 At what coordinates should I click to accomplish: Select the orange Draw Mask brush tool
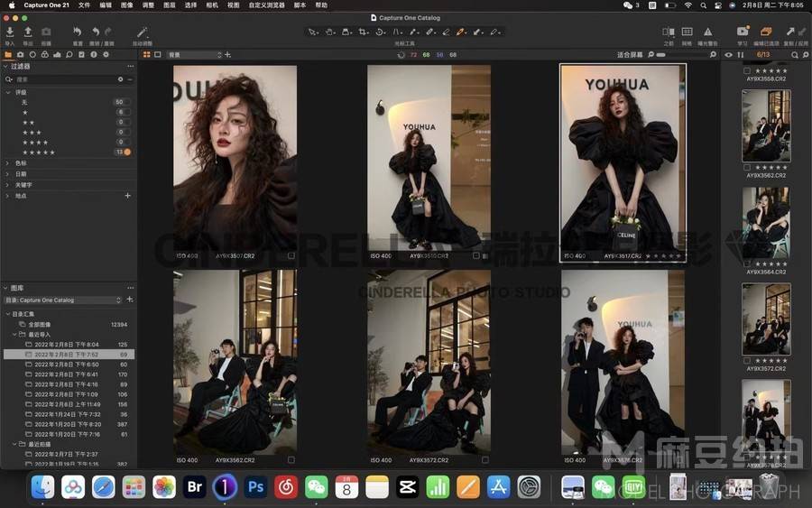coord(460,32)
